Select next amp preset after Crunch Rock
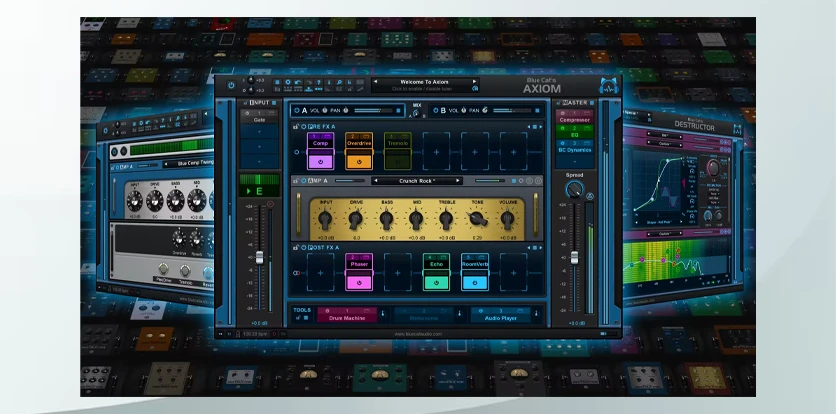836x414 pixels. click(x=457, y=181)
